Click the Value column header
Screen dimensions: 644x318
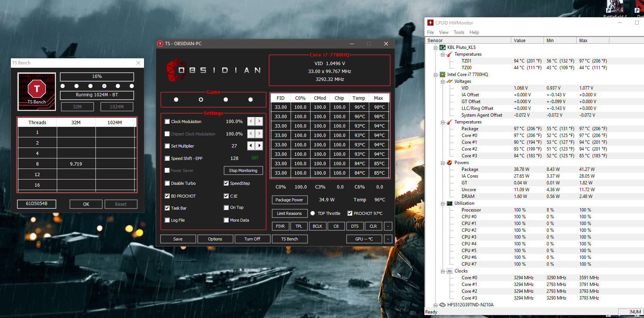(x=527, y=40)
